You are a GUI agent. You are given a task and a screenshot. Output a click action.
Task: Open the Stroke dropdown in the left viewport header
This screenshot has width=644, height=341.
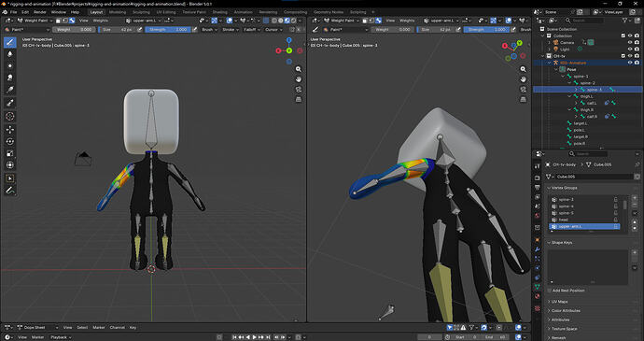click(x=230, y=29)
